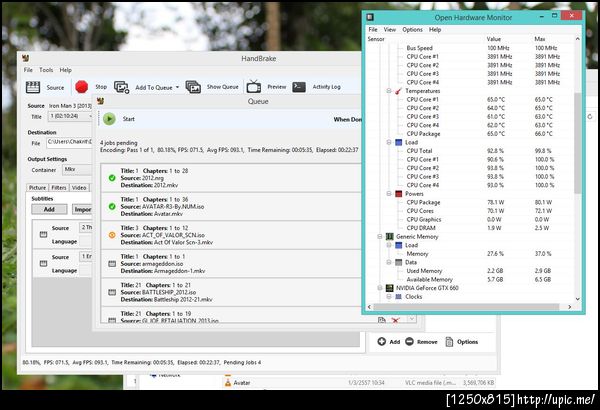Click Hardware Monitor horizontal scrollbar
The height and width of the screenshot is (410, 600).
466,307
